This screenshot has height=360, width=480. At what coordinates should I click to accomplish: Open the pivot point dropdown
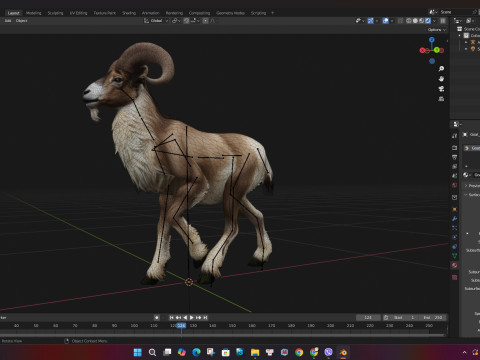click(x=176, y=21)
